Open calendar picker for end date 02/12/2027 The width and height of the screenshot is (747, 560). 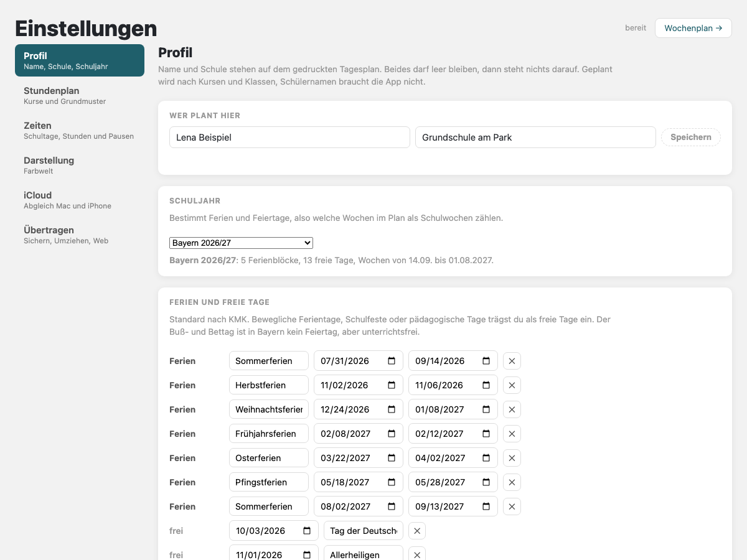click(486, 434)
